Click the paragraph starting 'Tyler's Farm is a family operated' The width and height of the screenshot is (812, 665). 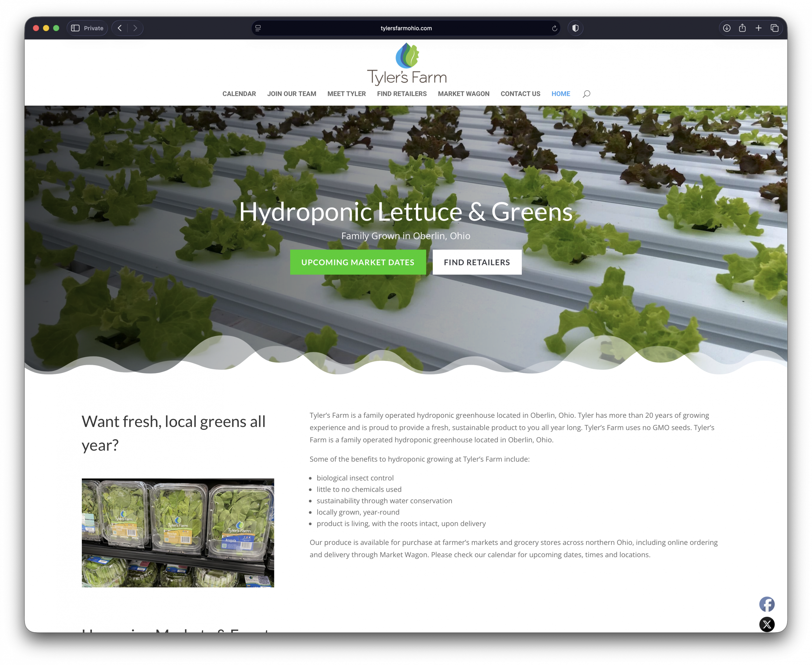(x=512, y=427)
